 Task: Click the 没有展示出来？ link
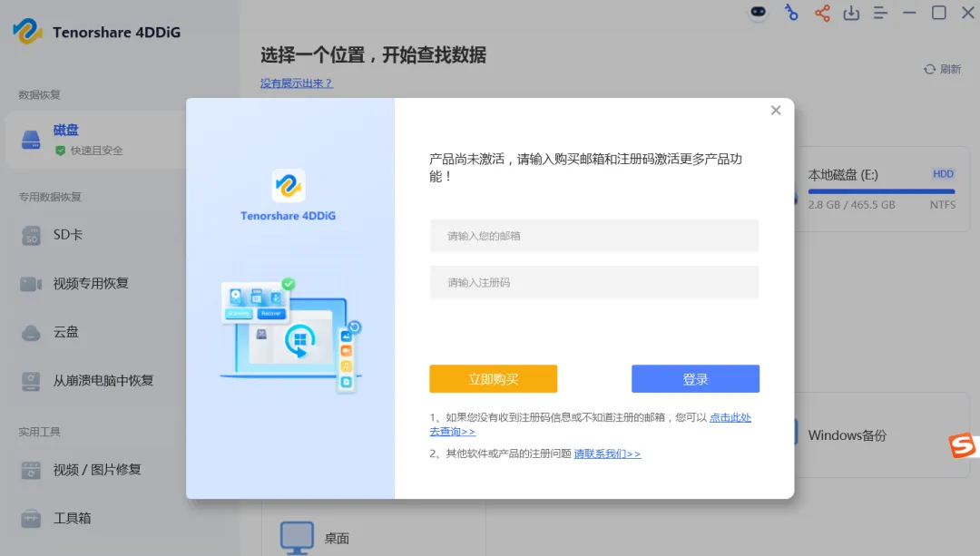tap(297, 83)
